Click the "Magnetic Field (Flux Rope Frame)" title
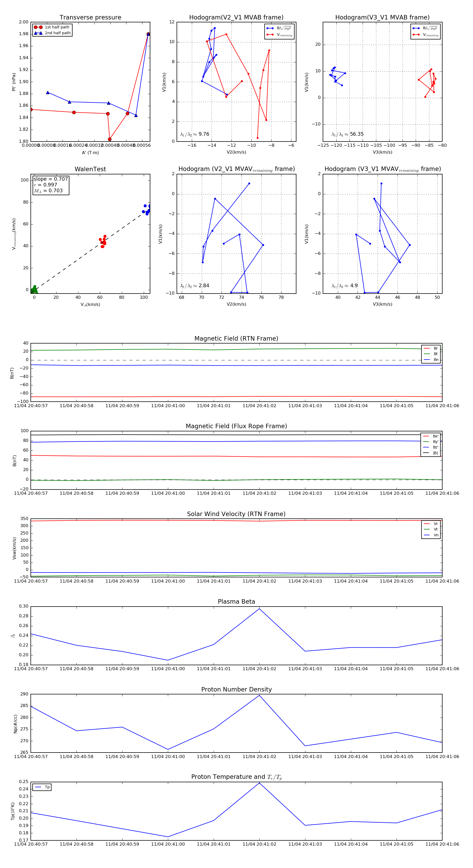Screen dimensions: 473x868 point(236,426)
